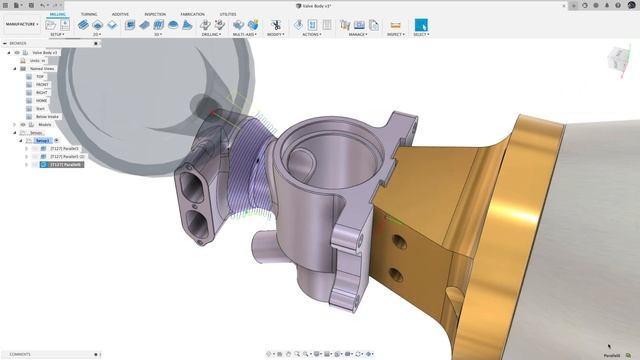Click the second Multi-Axis toolpath icon
This screenshot has height=360, width=640.
pos(253,25)
